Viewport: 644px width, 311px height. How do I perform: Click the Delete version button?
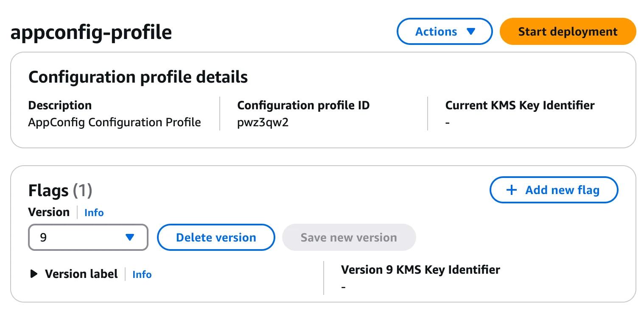pos(216,237)
